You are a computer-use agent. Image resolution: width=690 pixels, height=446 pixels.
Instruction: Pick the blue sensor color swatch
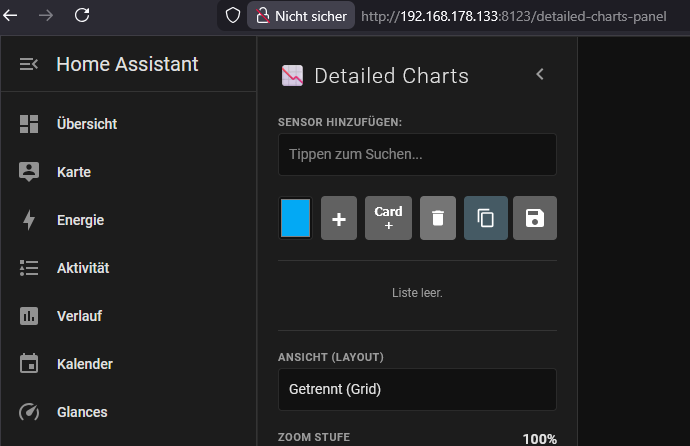tap(296, 218)
